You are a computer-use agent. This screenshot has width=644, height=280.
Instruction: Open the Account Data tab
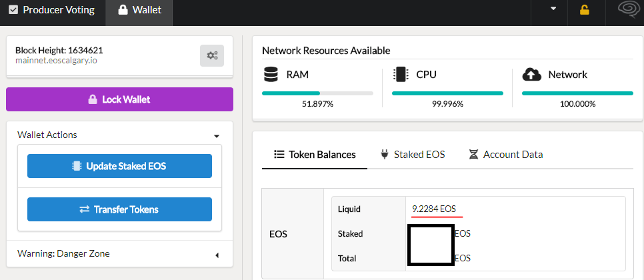506,155
